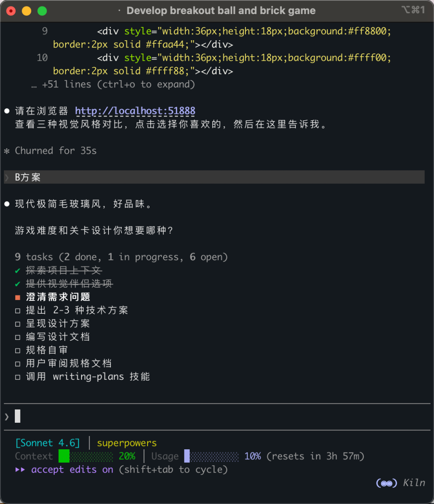
Task: Click the checkbox for 提出 2-3 种技术方案
Action: point(18,311)
